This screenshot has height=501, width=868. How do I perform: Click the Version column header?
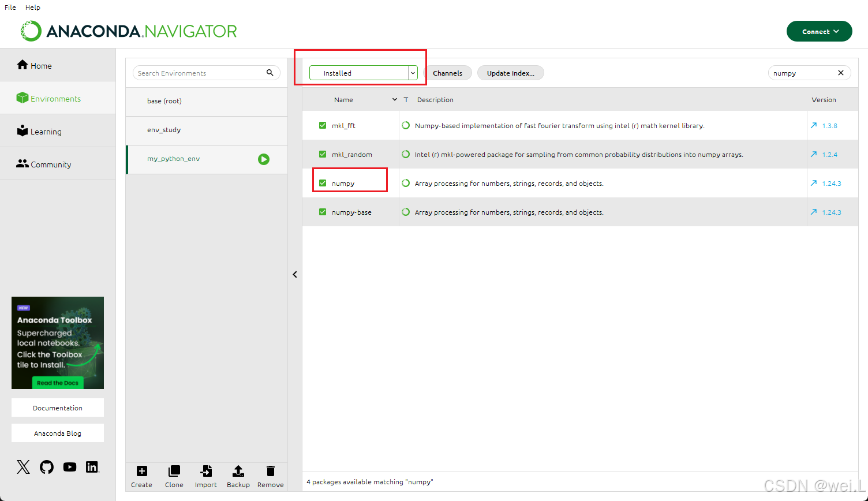coord(824,100)
